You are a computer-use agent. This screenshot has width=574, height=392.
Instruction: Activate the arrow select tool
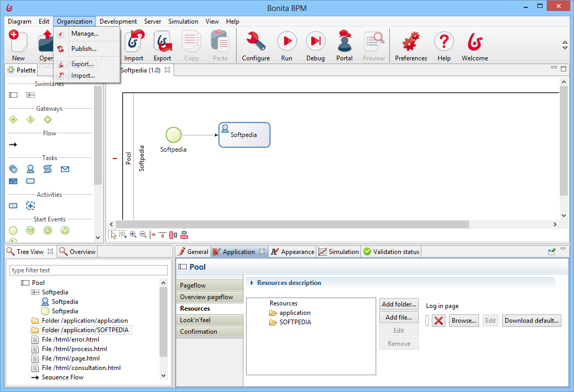[x=113, y=235]
